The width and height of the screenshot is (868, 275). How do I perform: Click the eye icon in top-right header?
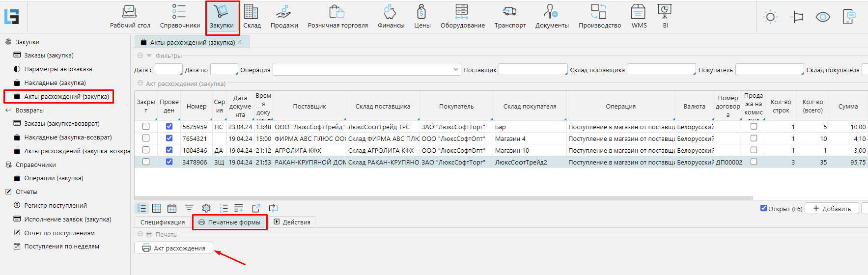pos(823,17)
